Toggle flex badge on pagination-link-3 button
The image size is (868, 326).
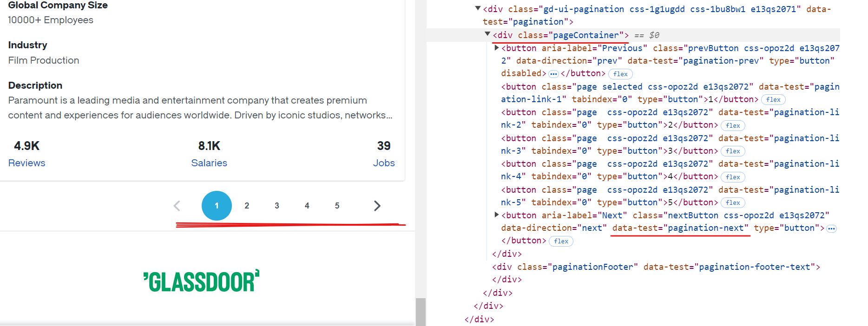[x=733, y=151]
